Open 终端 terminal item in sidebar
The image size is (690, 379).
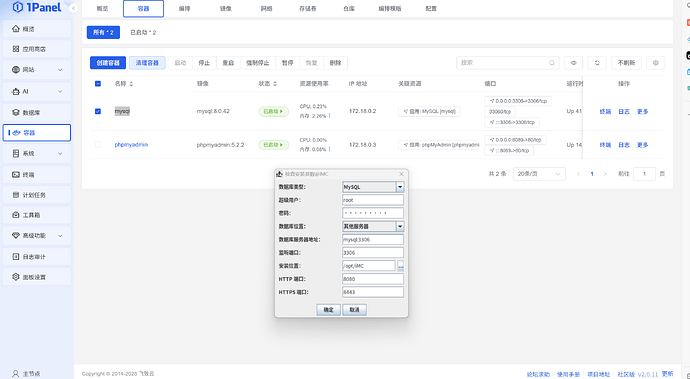(x=37, y=175)
